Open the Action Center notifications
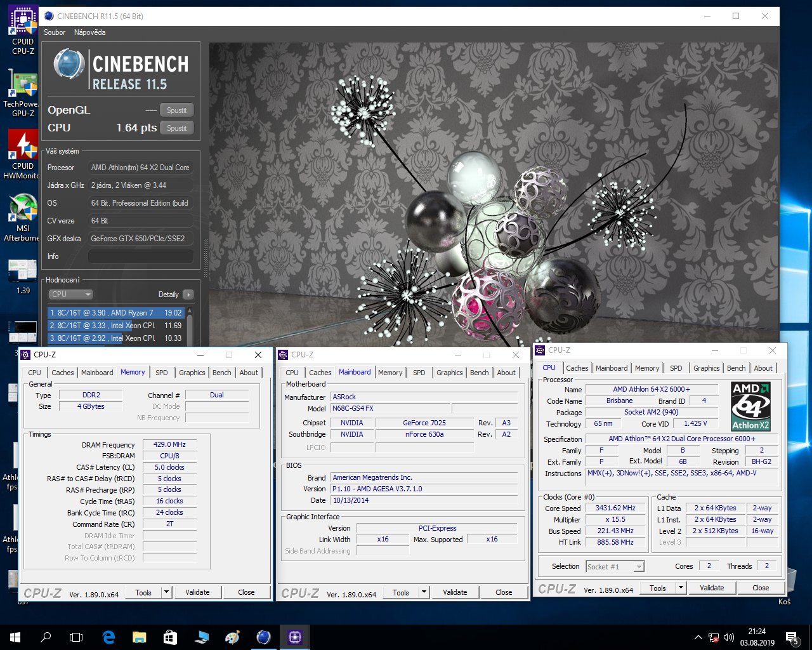Viewport: 812px width, 650px height. 792,637
